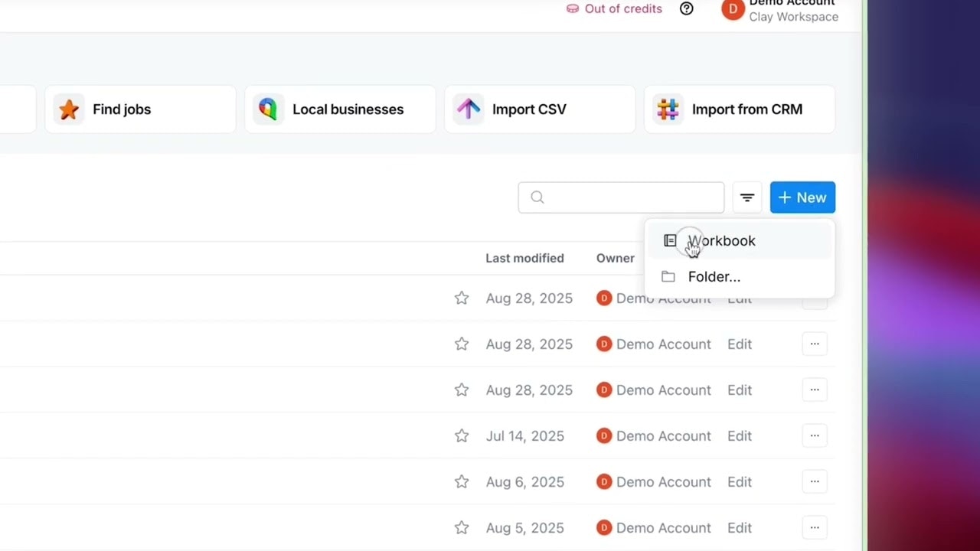The width and height of the screenshot is (980, 551).
Task: Toggle favorite star on Aug 5, 2025 row
Action: coord(461,528)
